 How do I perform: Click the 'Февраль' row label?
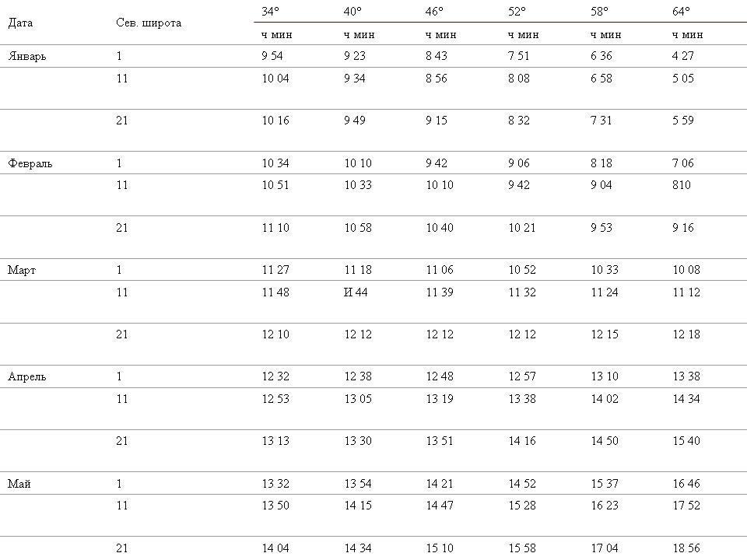[30, 163]
